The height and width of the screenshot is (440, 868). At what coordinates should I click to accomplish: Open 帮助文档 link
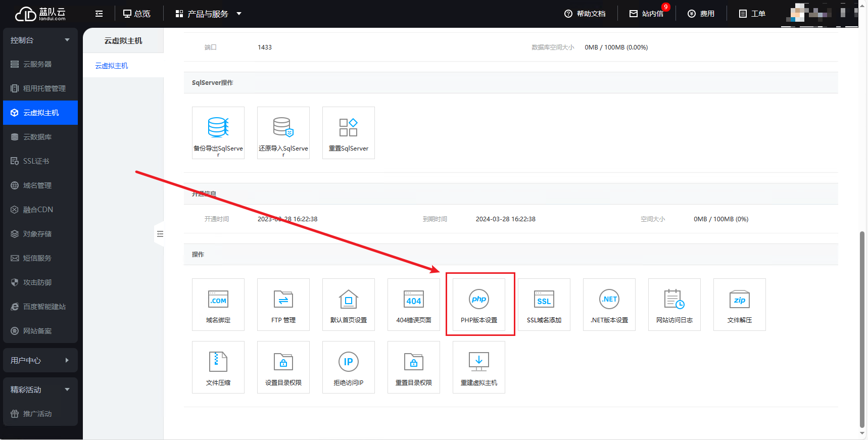point(585,14)
